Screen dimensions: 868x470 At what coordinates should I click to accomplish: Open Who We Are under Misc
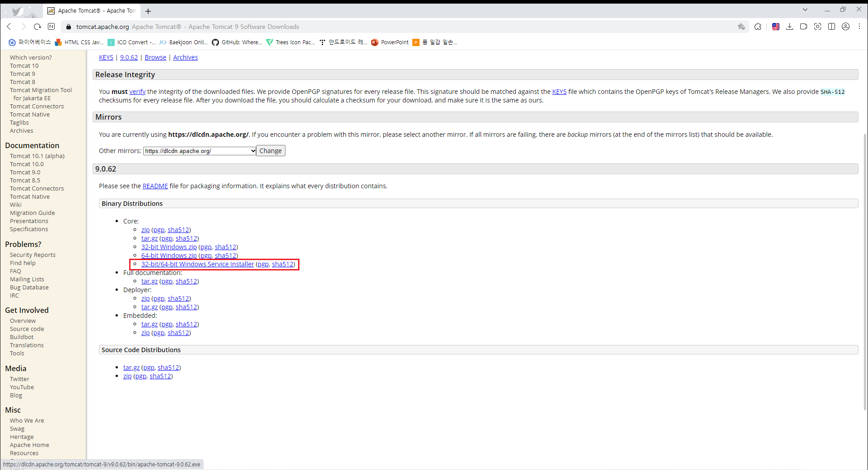pyautogui.click(x=27, y=420)
